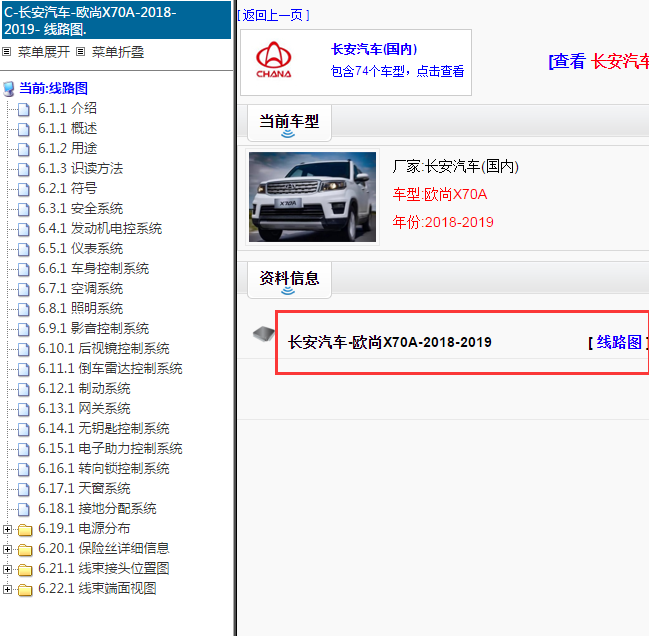Screen dimensions: 649x636
Task: Expand the 6.22.1 线束端面视图 folder
Action: click(7, 589)
